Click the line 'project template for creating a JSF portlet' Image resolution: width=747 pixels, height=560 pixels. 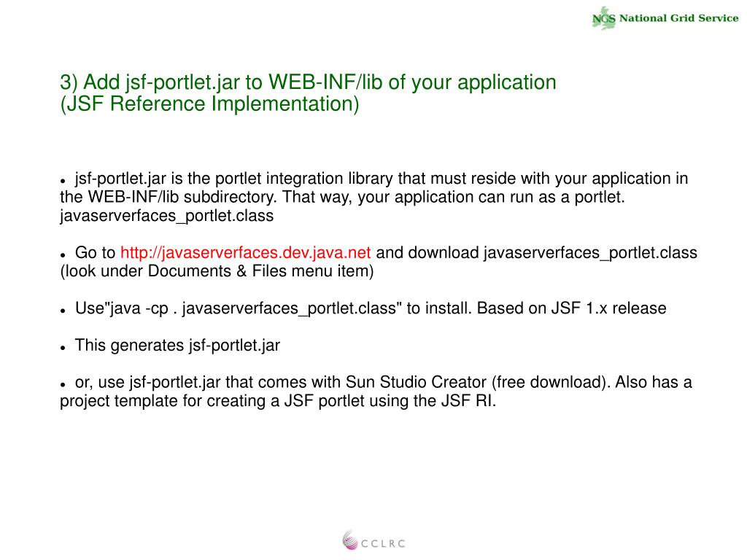coord(278,401)
